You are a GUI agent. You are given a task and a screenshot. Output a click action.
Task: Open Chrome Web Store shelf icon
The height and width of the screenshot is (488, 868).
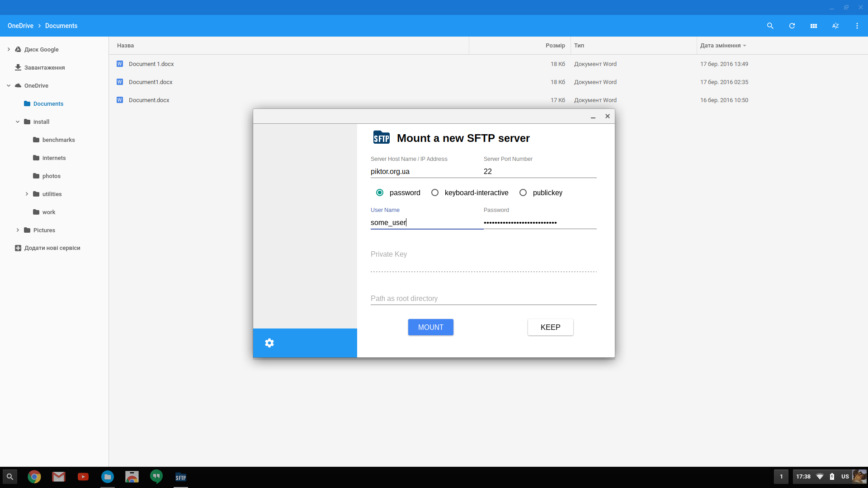point(132,477)
